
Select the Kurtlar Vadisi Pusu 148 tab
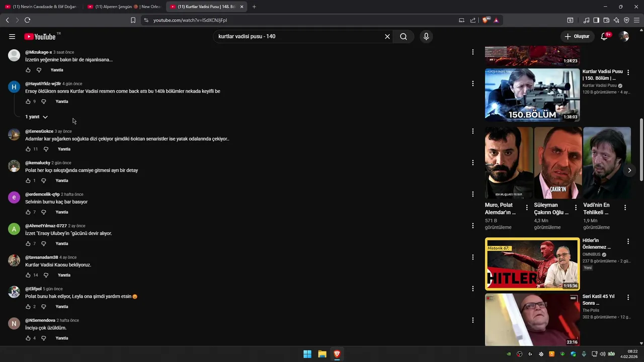point(204,7)
